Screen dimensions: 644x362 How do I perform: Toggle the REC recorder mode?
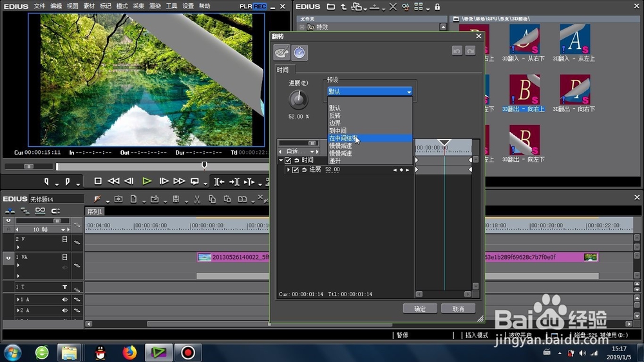click(x=260, y=6)
